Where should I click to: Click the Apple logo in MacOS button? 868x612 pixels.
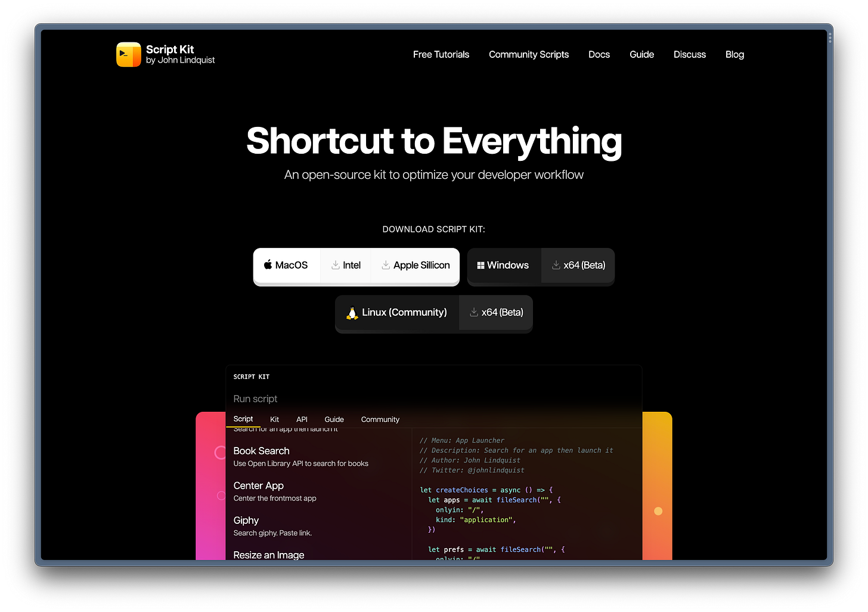268,265
